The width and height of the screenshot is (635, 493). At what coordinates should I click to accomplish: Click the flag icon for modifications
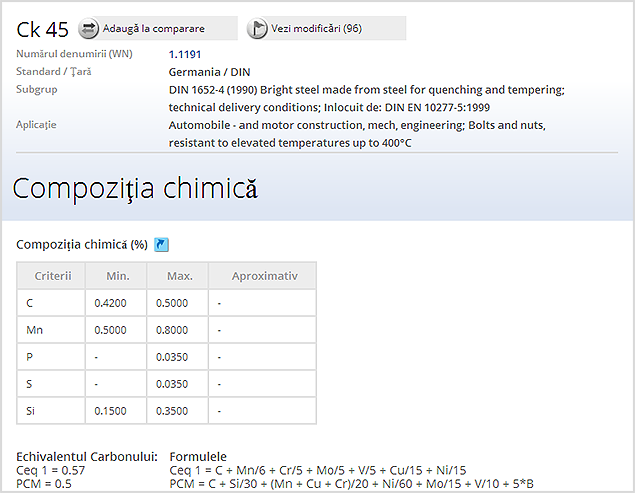(x=257, y=29)
